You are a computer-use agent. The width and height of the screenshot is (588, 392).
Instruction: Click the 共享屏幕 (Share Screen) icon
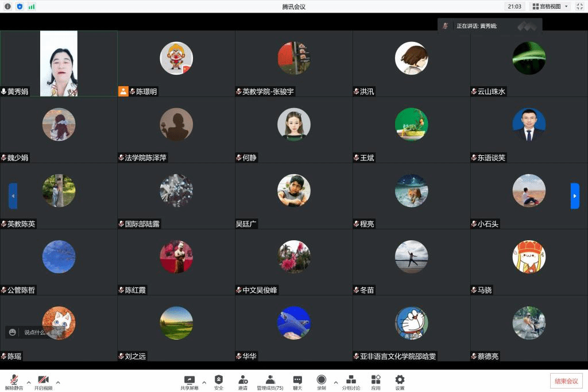pos(189,381)
